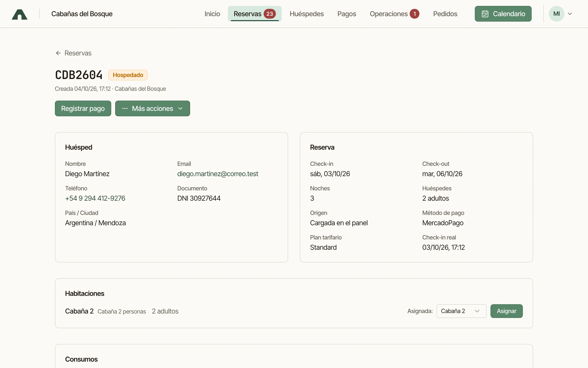Click the check-in date sáb, 03/10/26
The height and width of the screenshot is (368, 588).
[330, 174]
